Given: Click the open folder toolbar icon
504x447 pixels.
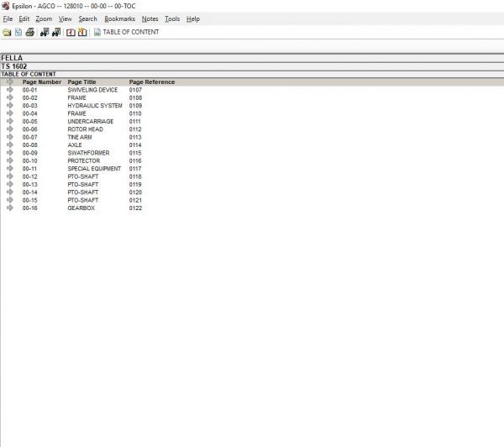Looking at the screenshot, I should coord(7,32).
